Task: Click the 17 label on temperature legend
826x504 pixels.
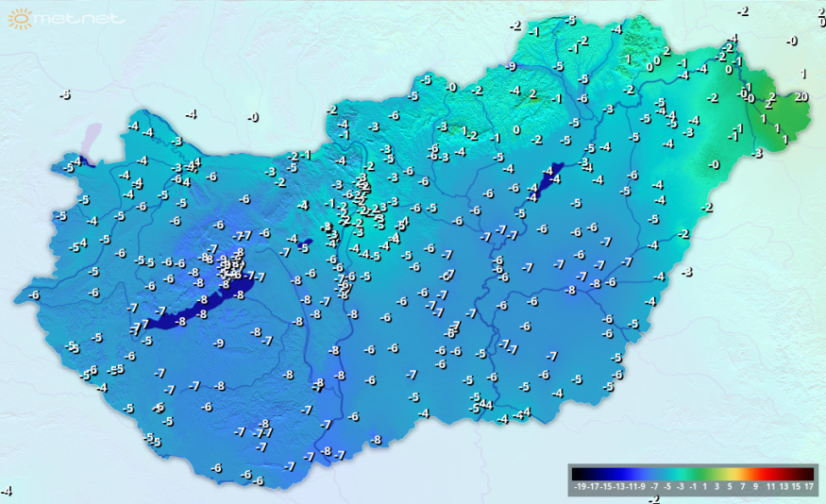Action: [809, 487]
